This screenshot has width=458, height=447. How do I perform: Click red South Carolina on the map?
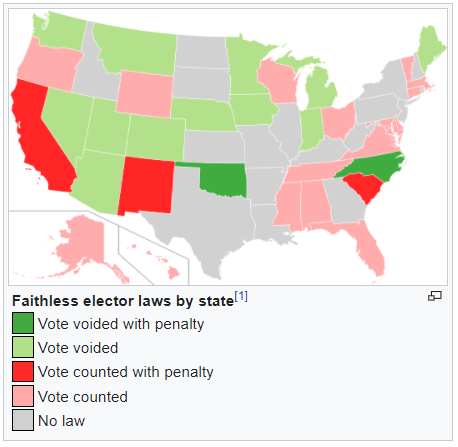tap(363, 187)
